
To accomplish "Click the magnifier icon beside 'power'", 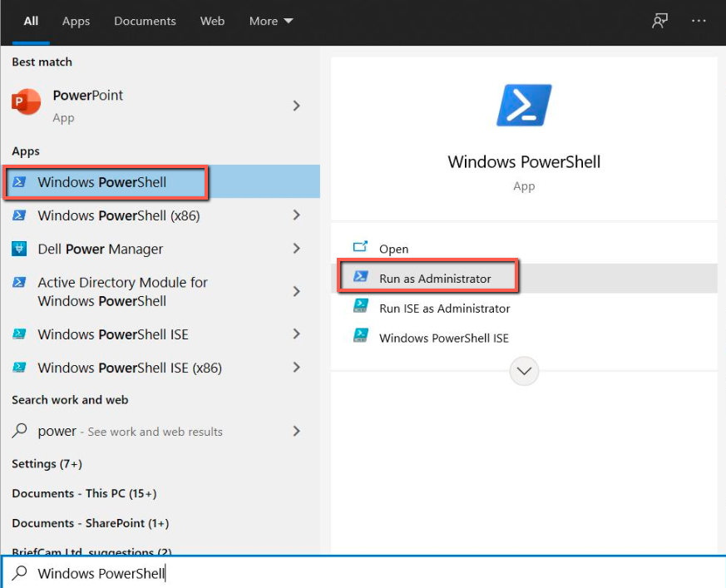I will pos(20,431).
